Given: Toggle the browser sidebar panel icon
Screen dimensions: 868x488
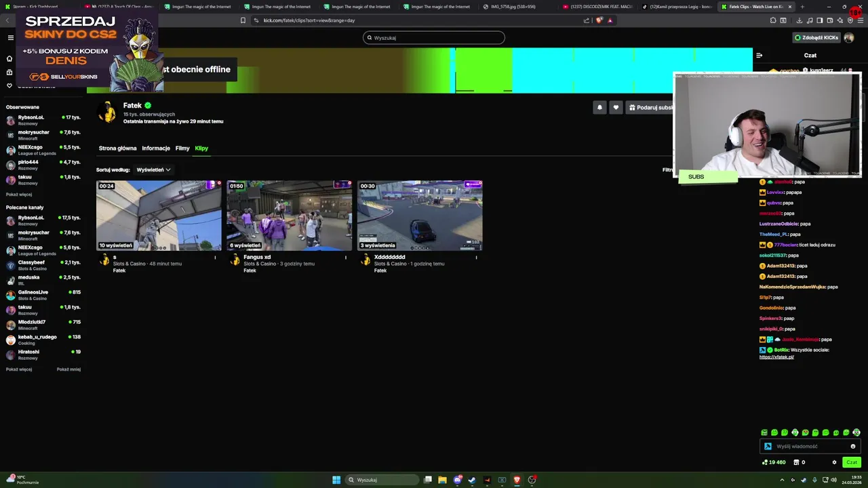Looking at the screenshot, I should click(x=820, y=20).
